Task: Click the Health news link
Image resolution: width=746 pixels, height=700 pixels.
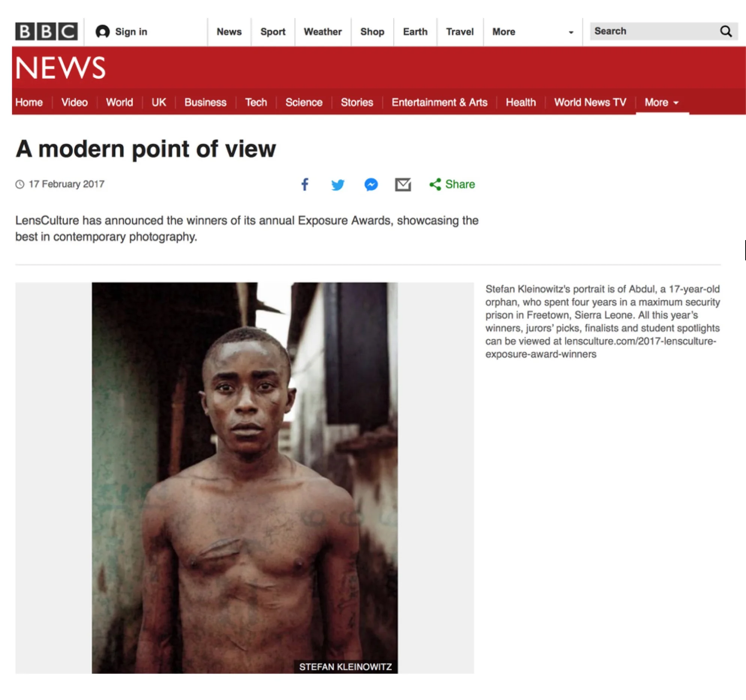Action: pyautogui.click(x=520, y=102)
